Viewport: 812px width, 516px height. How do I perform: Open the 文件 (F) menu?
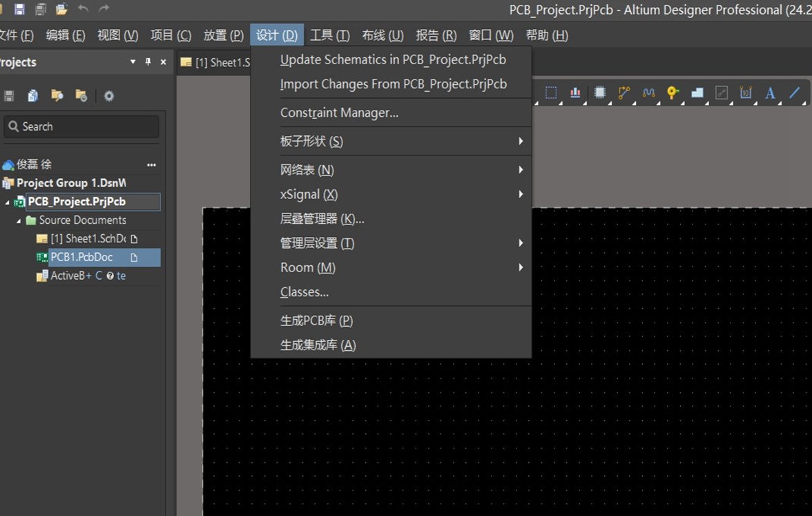click(x=16, y=35)
